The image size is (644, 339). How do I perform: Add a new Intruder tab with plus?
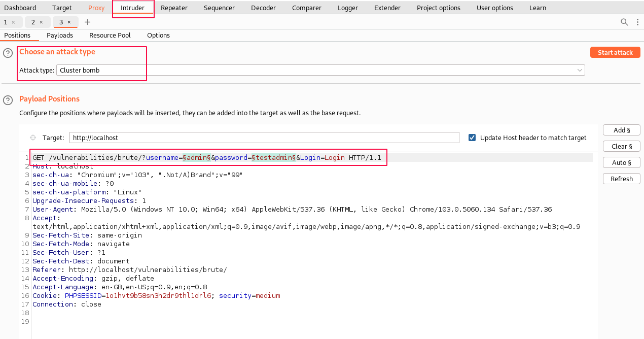coord(87,22)
